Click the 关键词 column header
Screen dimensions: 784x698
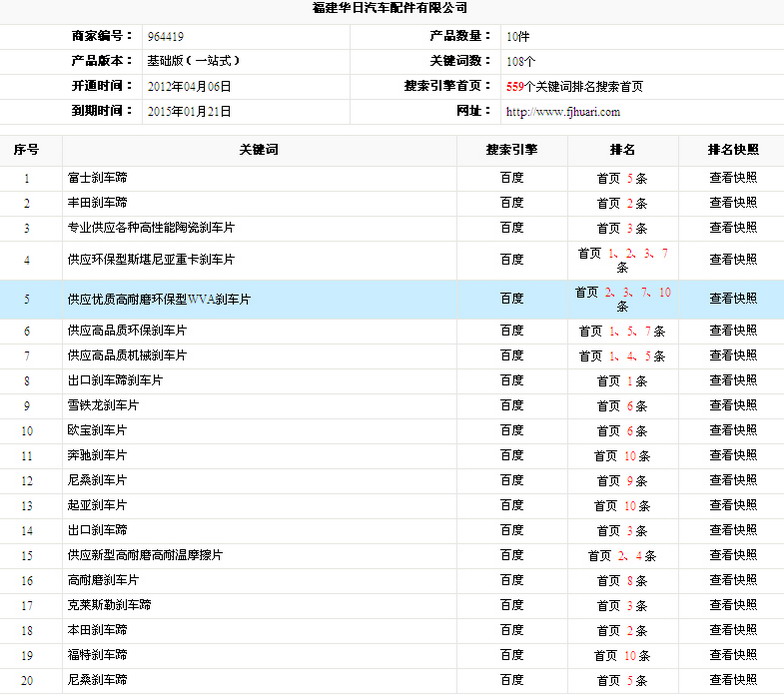(258, 150)
